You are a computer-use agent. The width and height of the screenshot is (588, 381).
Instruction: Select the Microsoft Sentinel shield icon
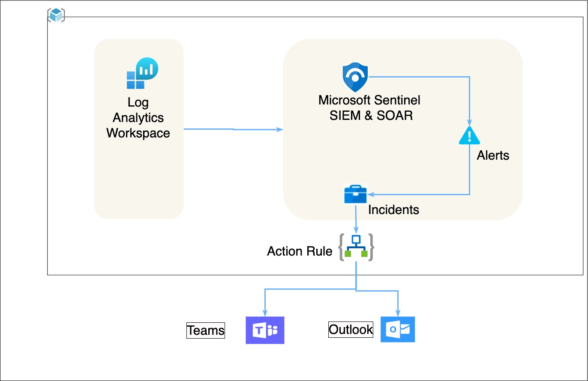tap(355, 77)
